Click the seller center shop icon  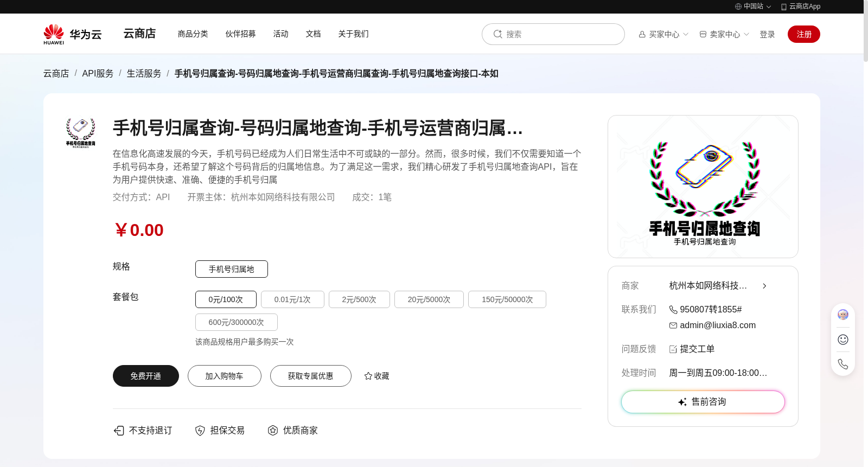pos(703,34)
